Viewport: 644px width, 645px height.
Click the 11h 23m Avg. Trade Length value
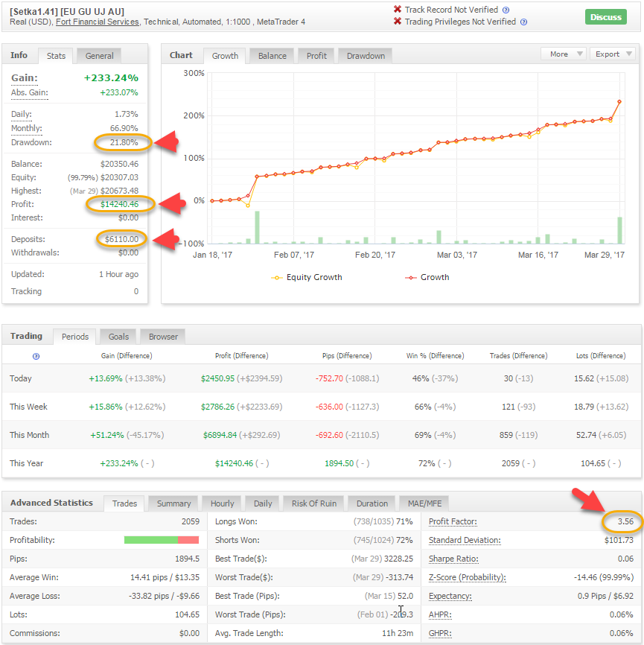[x=398, y=633]
